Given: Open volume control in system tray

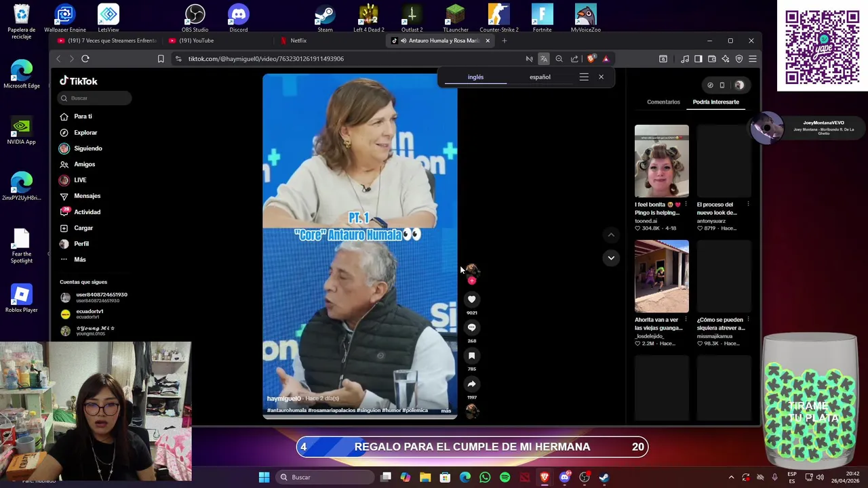Looking at the screenshot, I should tap(820, 477).
